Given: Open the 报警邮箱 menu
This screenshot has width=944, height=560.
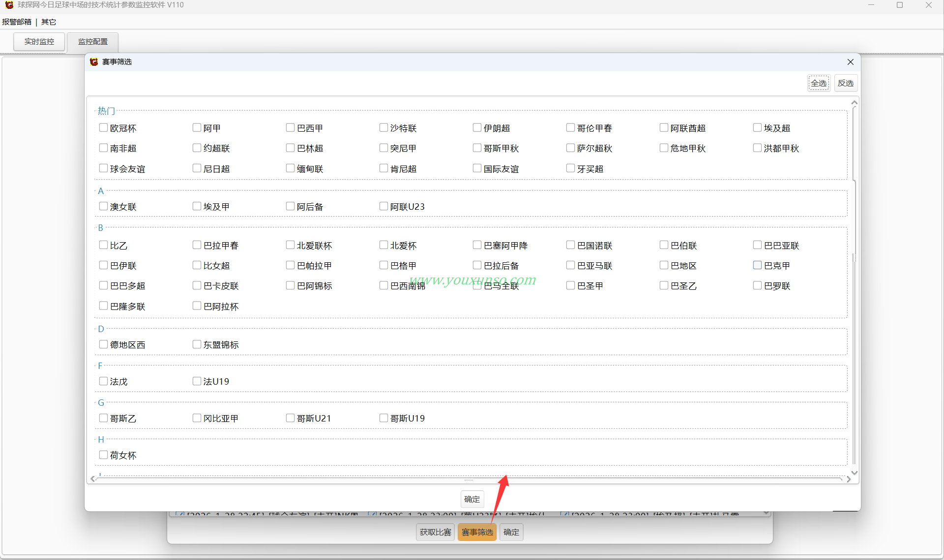Looking at the screenshot, I should [17, 22].
